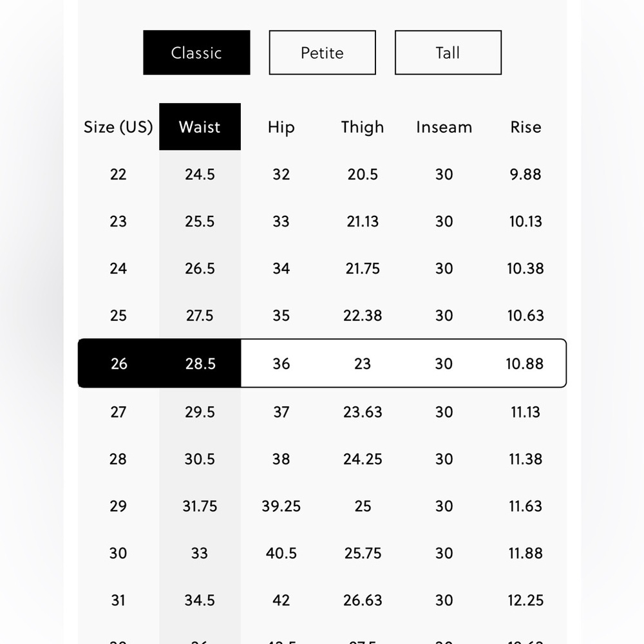Pick the size 28 row
644x644 pixels.
click(322, 459)
